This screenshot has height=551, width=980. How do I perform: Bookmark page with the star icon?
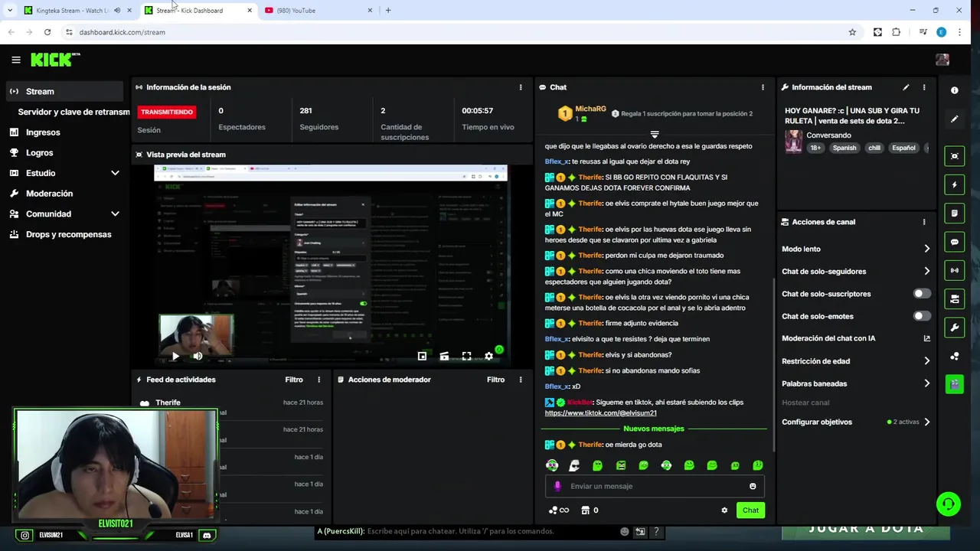coord(852,32)
